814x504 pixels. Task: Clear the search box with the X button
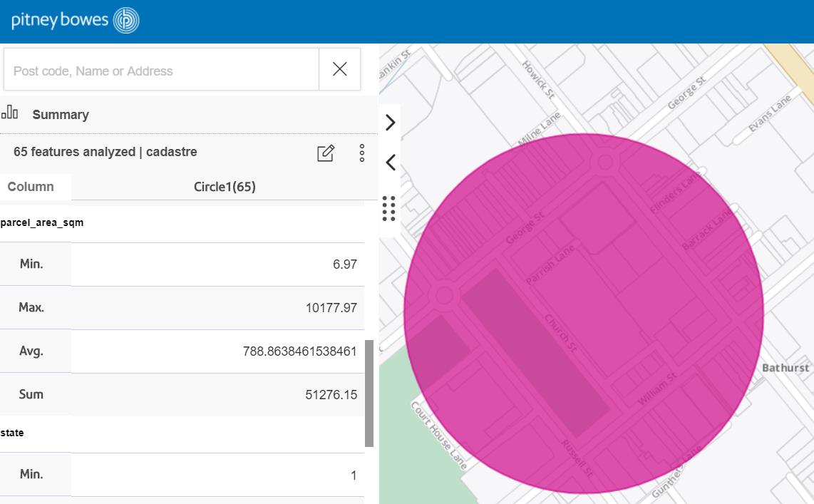pyautogui.click(x=339, y=69)
